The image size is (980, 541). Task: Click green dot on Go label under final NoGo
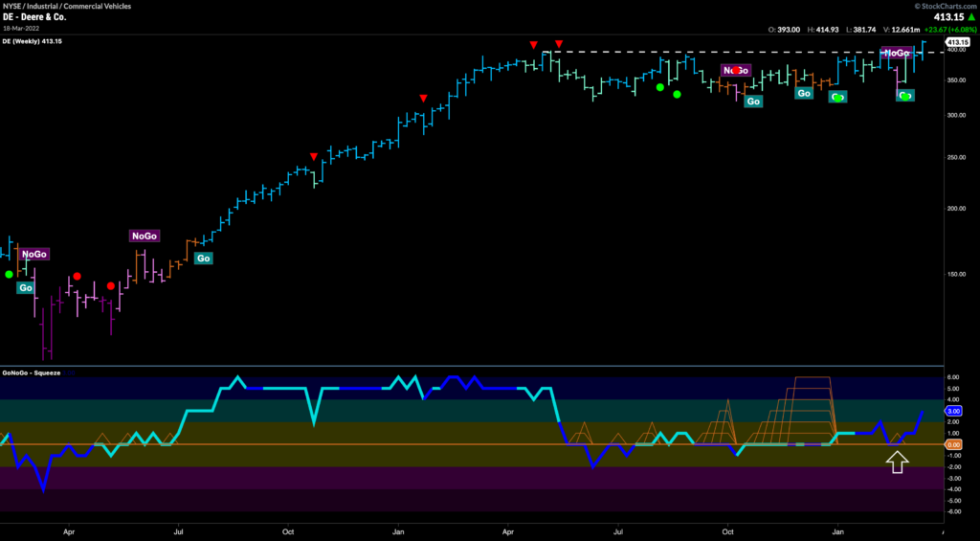coord(905,97)
